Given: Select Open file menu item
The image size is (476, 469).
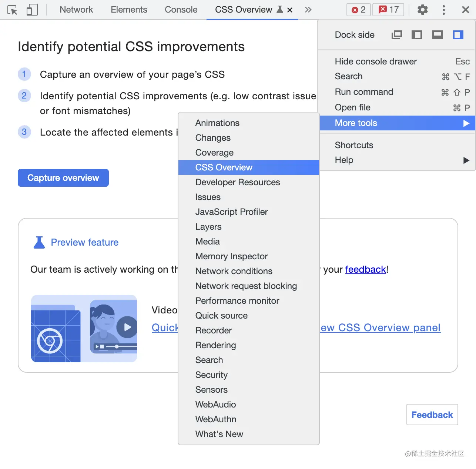Looking at the screenshot, I should [397, 107].
